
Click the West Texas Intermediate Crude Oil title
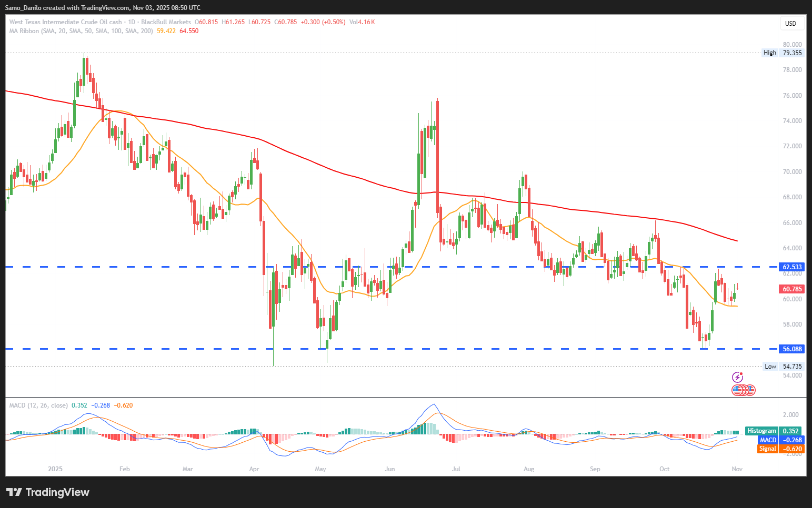point(66,22)
